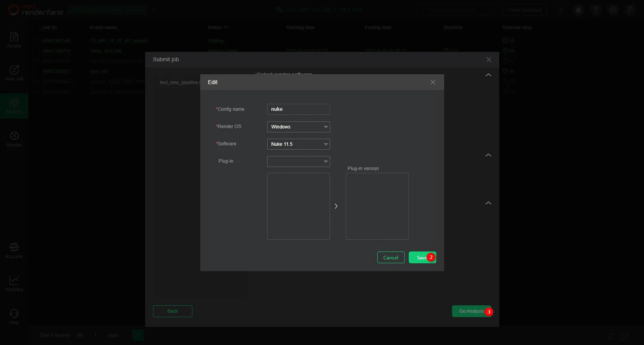Select page 1 in pagination
Viewport: 644px width, 345px height.
[x=138, y=335]
